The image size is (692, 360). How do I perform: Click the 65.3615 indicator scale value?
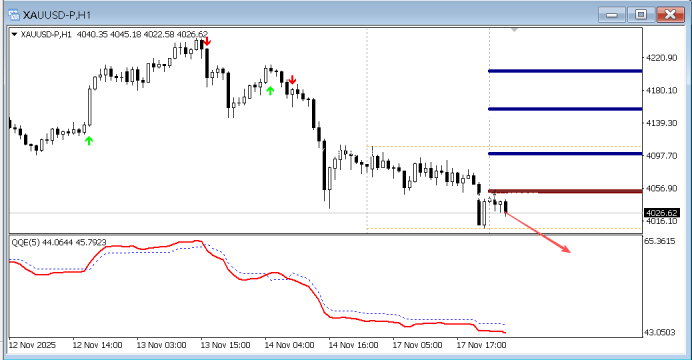[x=660, y=241]
